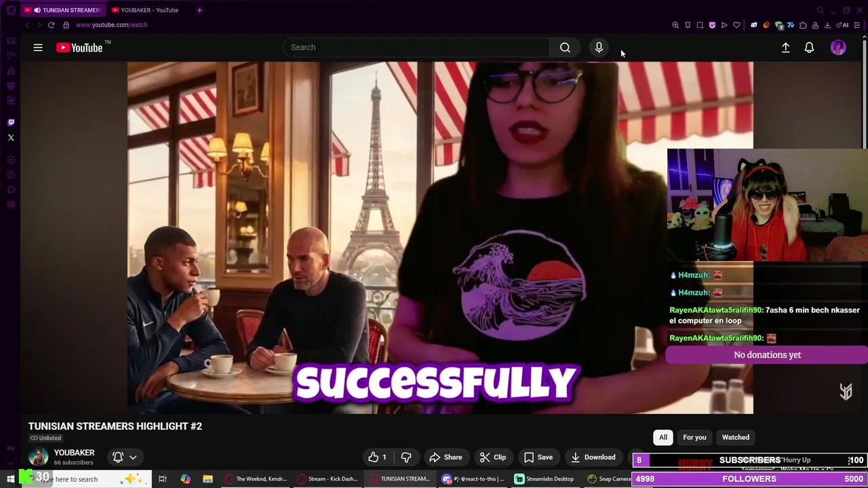
Task: Click the video title TUNISIAN STREAMERS HIGHLIGHT #2
Action: 115,426
